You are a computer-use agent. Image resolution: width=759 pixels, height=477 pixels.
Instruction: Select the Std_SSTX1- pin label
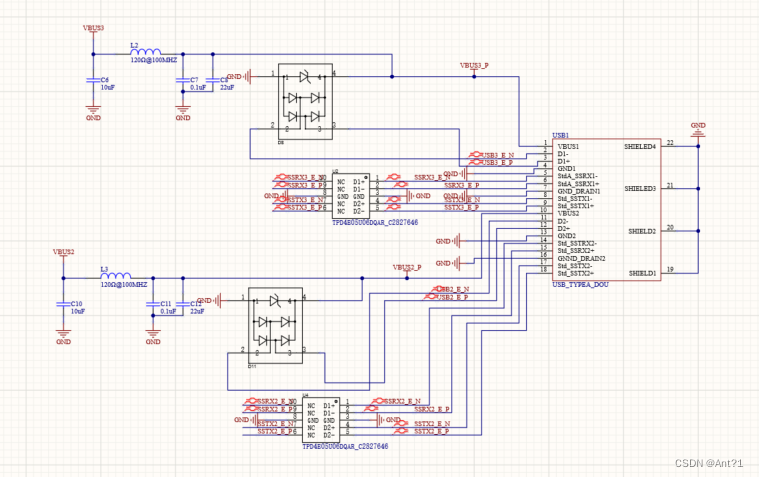pos(575,199)
